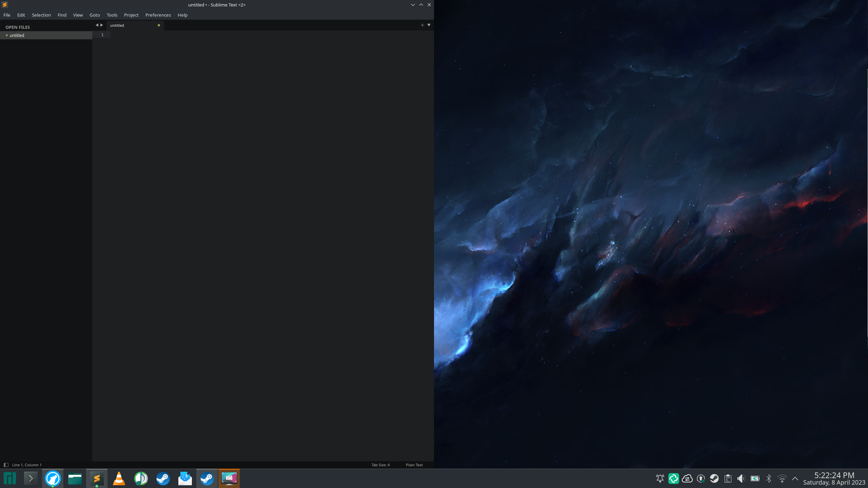Screen dimensions: 868x488
Task: Open the green Element tray icon
Action: (x=674, y=479)
